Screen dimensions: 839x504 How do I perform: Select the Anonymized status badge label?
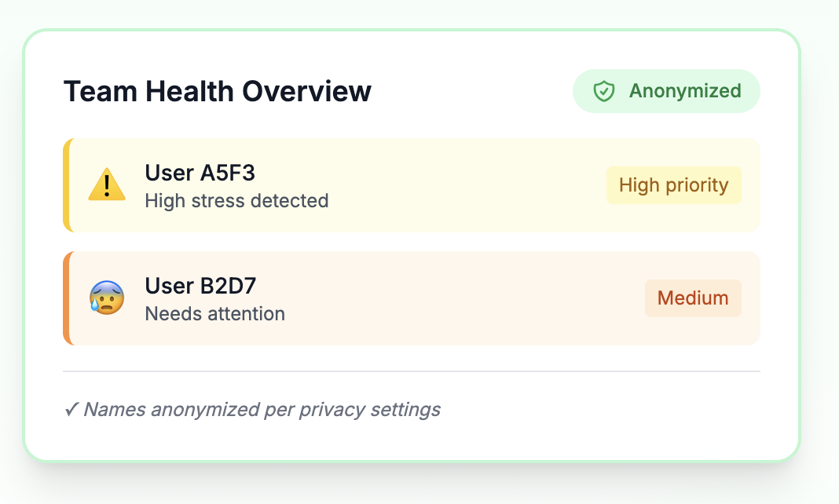(685, 91)
